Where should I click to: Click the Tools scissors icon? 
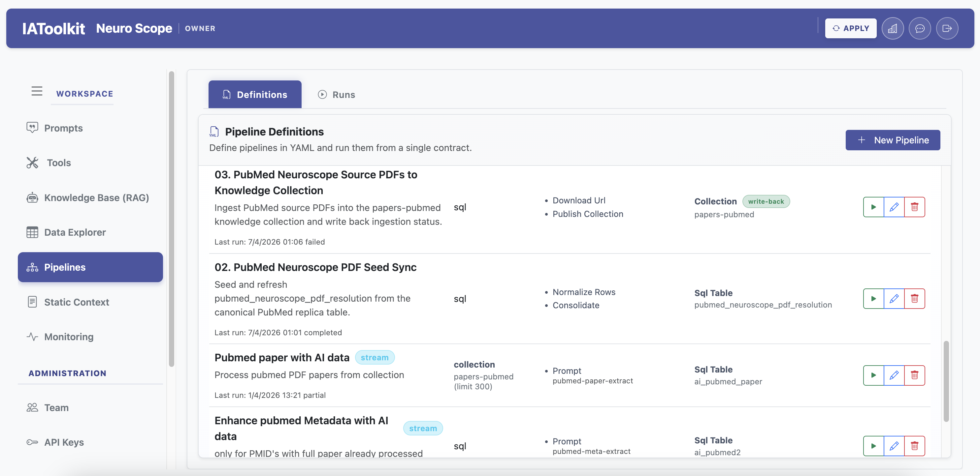pyautogui.click(x=33, y=162)
